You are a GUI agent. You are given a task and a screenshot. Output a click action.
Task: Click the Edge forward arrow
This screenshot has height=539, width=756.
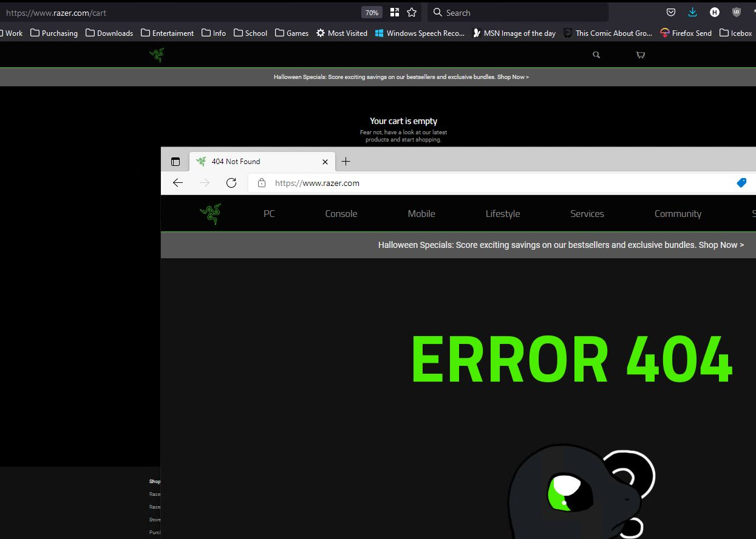[x=205, y=183]
